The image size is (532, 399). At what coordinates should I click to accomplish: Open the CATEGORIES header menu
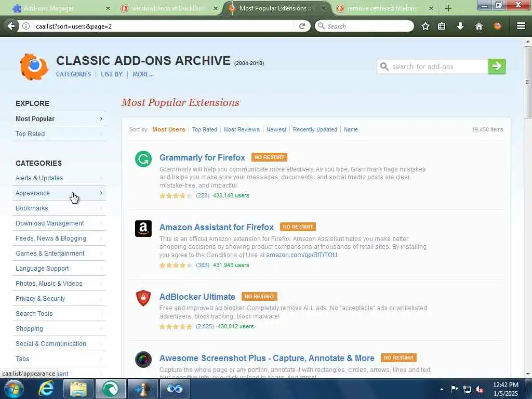point(74,74)
